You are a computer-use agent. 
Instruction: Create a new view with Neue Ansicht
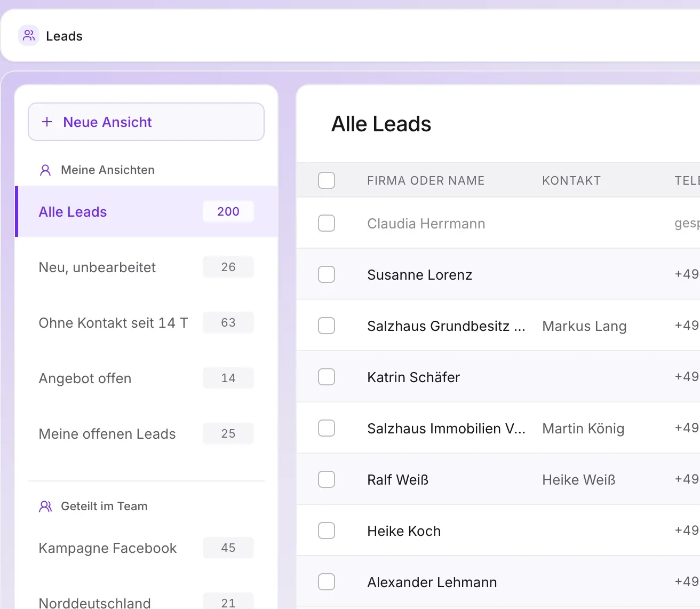click(x=146, y=122)
